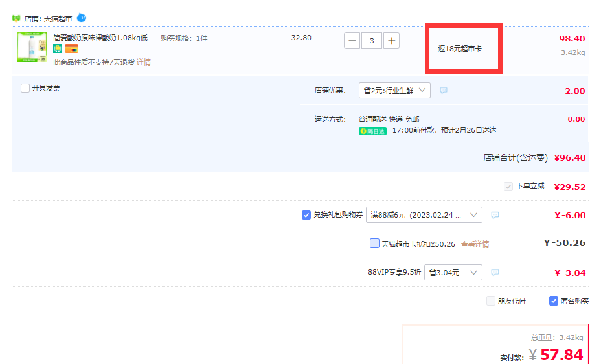Enable the 开具发票 invoice checkbox

pyautogui.click(x=25, y=88)
